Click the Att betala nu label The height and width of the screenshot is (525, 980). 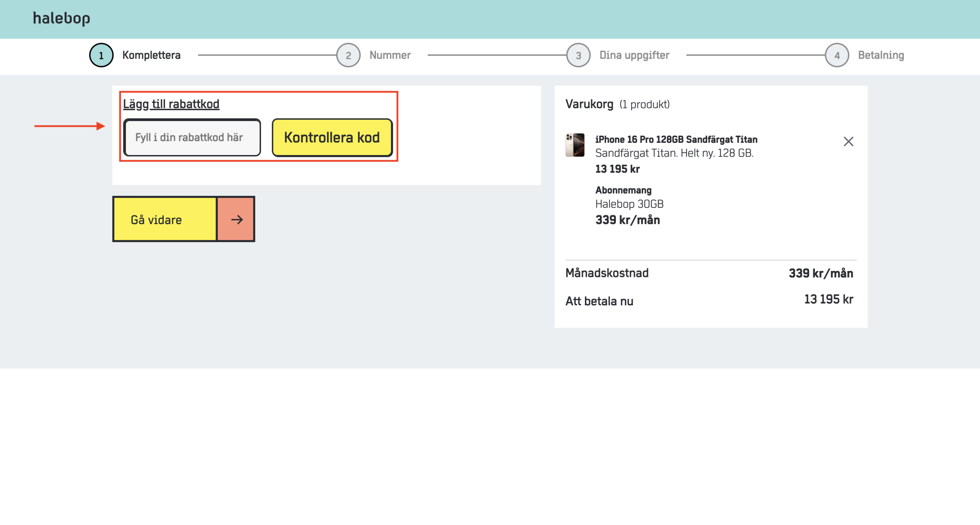599,301
